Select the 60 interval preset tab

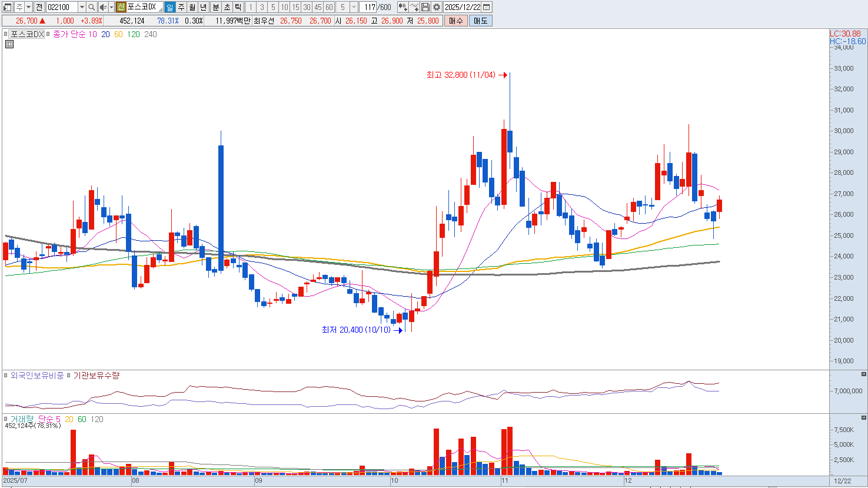click(329, 7)
